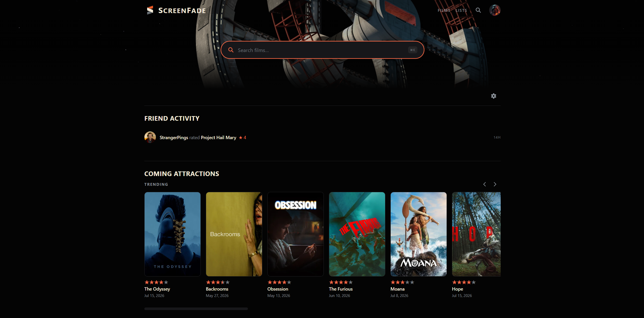The height and width of the screenshot is (318, 644).
Task: Open the Lists menu item
Action: point(461,11)
